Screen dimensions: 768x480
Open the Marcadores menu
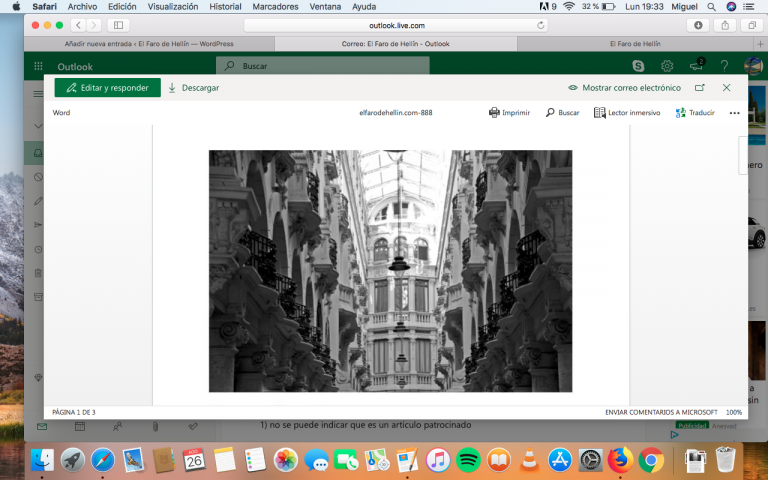coord(275,6)
